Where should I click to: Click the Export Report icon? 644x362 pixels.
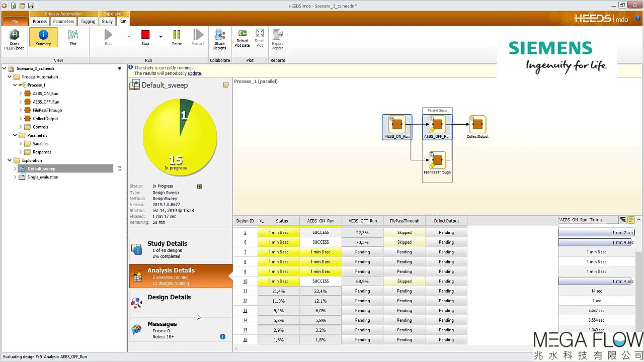click(277, 39)
